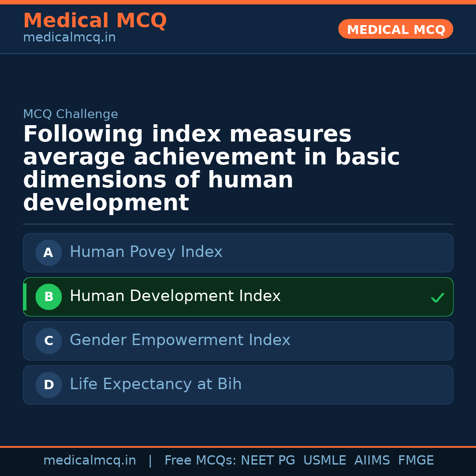Open the medicalmcq.in link in the footer
This screenshot has height=476, width=476.
click(89, 461)
